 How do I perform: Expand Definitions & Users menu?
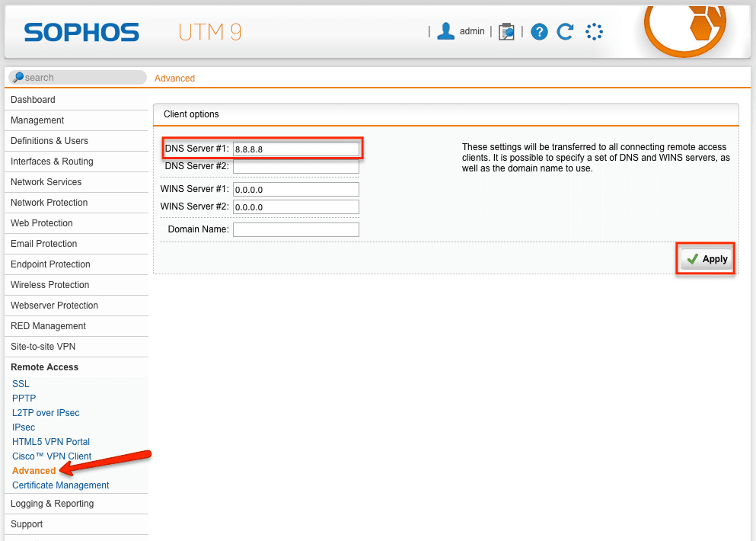point(76,141)
